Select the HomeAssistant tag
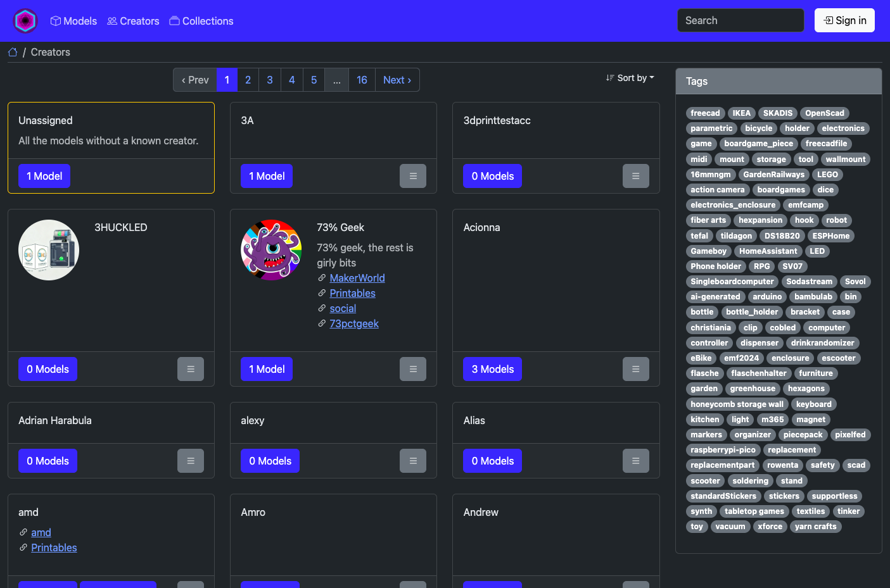This screenshot has height=588, width=890. (x=768, y=251)
